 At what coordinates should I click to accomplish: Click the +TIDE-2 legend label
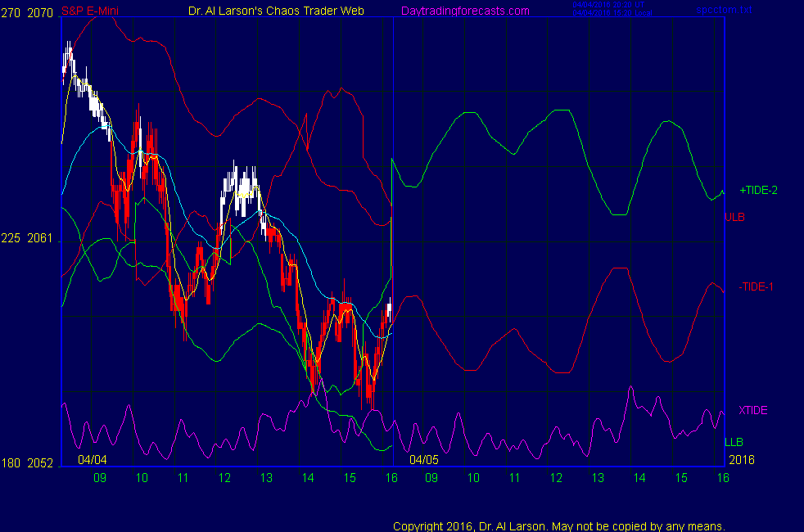pos(758,190)
